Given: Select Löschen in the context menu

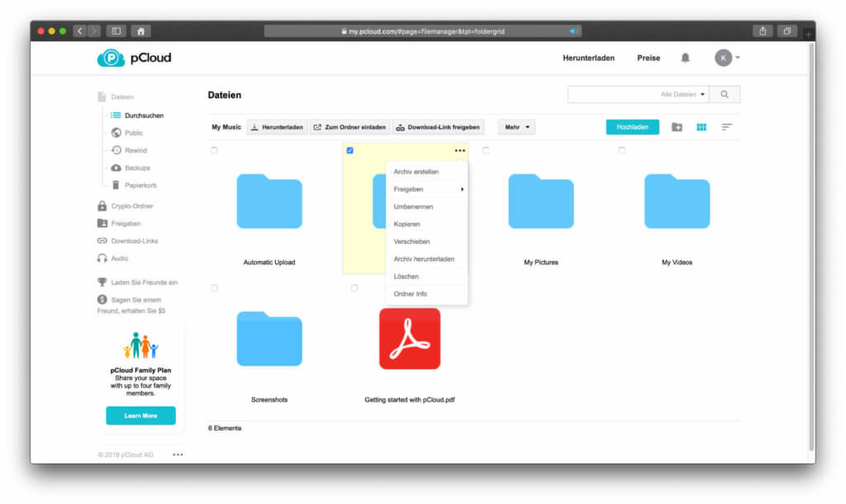Looking at the screenshot, I should coord(406,276).
